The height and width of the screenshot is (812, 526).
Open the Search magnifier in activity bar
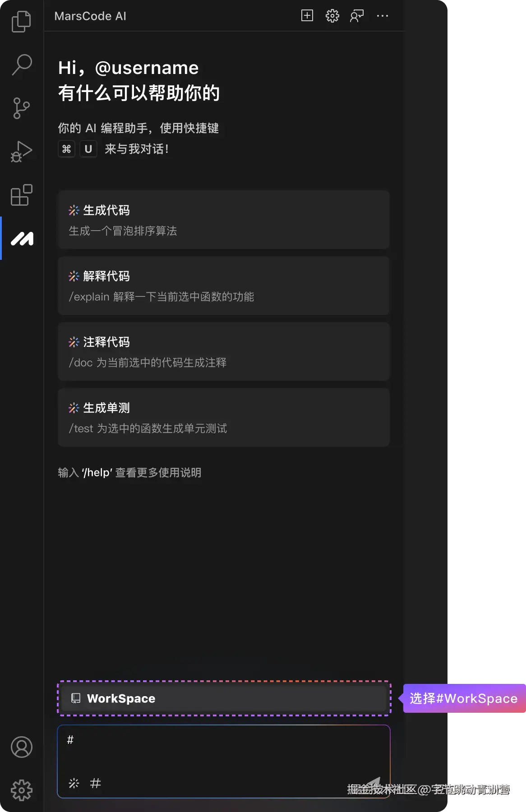[21, 65]
